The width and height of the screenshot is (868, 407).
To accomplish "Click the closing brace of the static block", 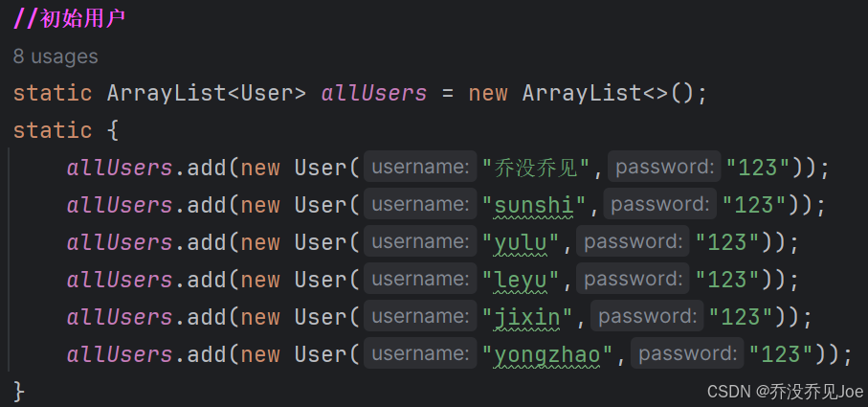I will click(x=19, y=391).
